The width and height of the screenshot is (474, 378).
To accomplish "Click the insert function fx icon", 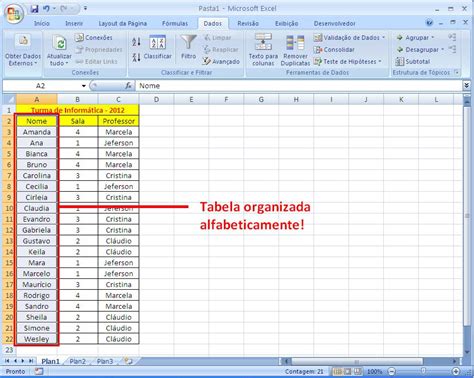I will (x=128, y=86).
